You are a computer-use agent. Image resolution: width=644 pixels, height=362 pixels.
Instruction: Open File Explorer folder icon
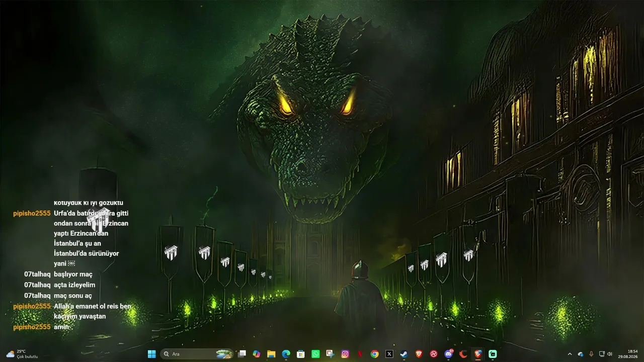[x=271, y=354]
